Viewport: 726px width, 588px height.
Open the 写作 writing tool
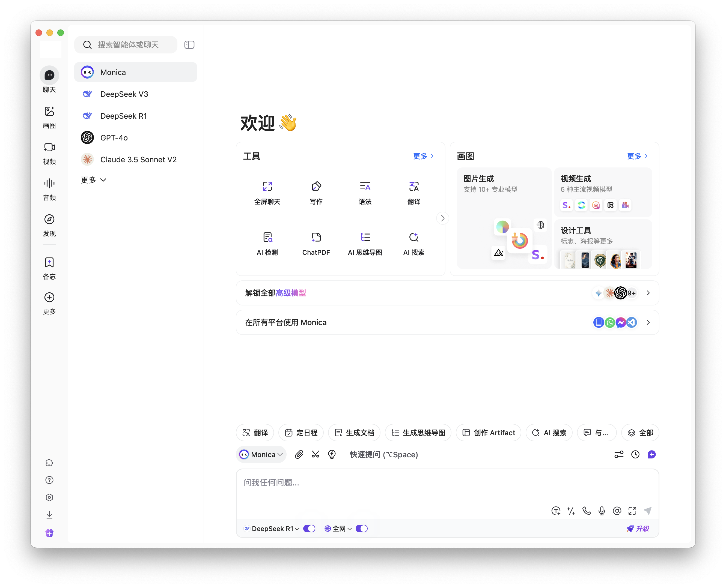316,193
